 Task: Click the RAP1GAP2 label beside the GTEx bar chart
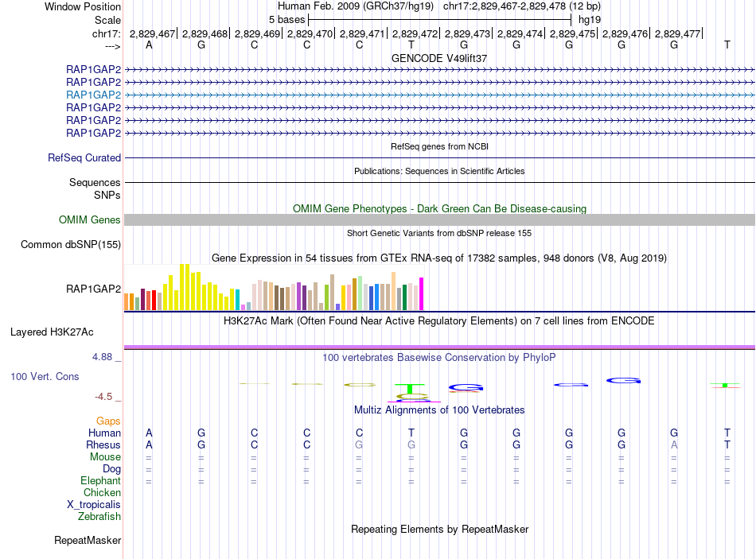click(x=94, y=289)
